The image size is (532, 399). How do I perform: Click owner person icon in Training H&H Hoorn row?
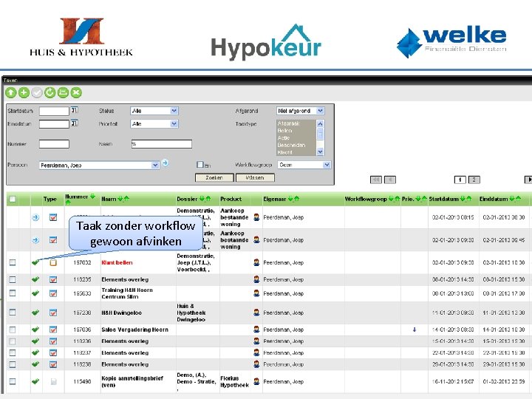tap(256, 293)
